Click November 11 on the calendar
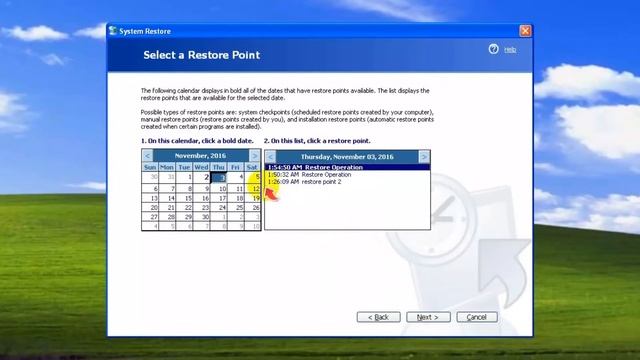This screenshot has width=640, height=360. [x=236, y=189]
